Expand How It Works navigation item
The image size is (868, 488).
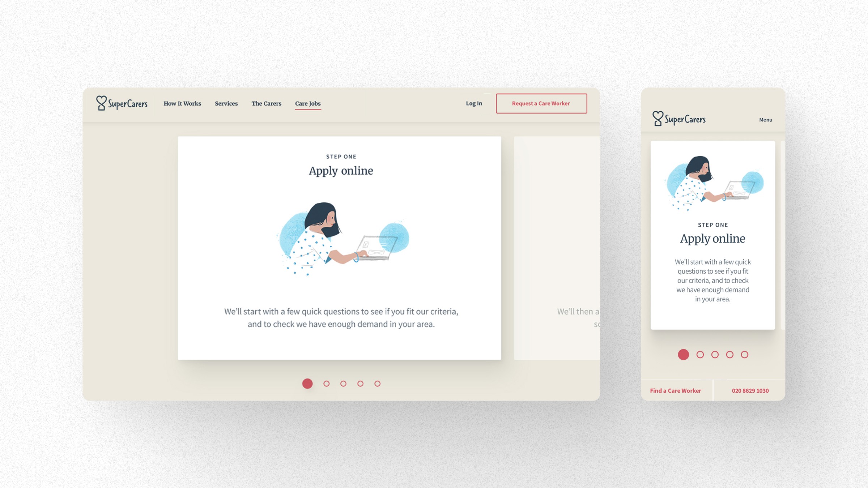(x=182, y=104)
